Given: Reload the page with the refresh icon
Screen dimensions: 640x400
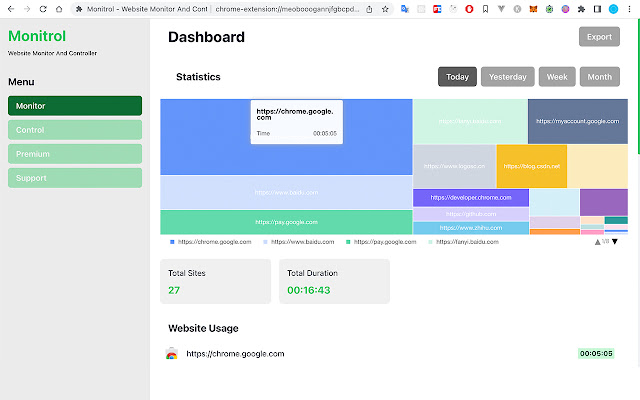Looking at the screenshot, I should 43,9.
